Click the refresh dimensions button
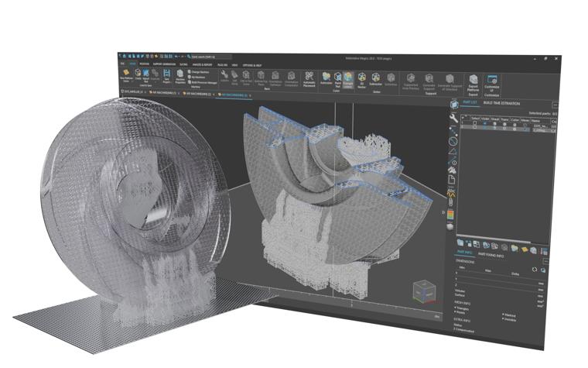Screen dimensions: 588x368 [533, 269]
